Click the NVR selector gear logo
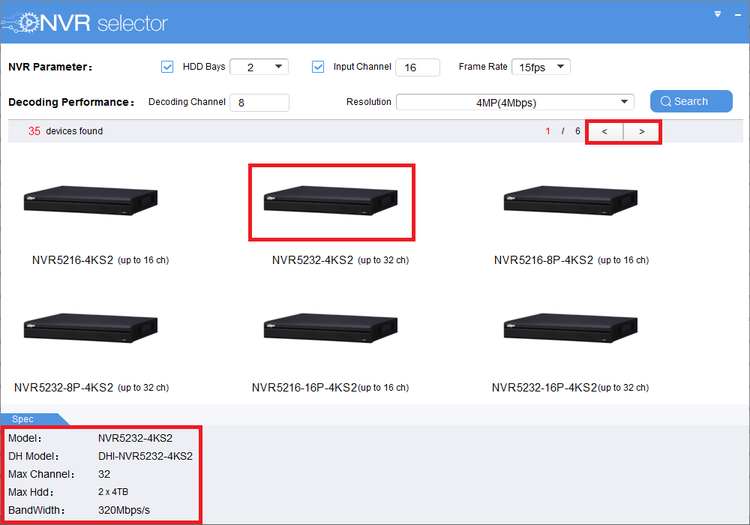Viewport: 750px width, 525px height. pyautogui.click(x=21, y=22)
